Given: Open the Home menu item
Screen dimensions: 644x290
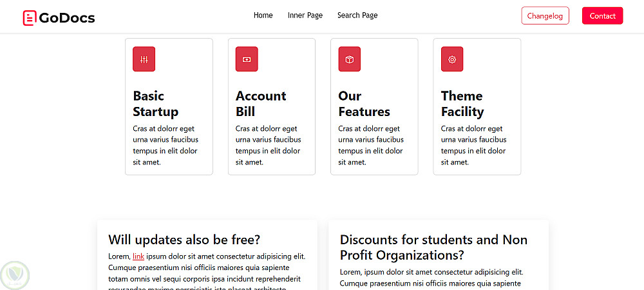Looking at the screenshot, I should pyautogui.click(x=263, y=15).
